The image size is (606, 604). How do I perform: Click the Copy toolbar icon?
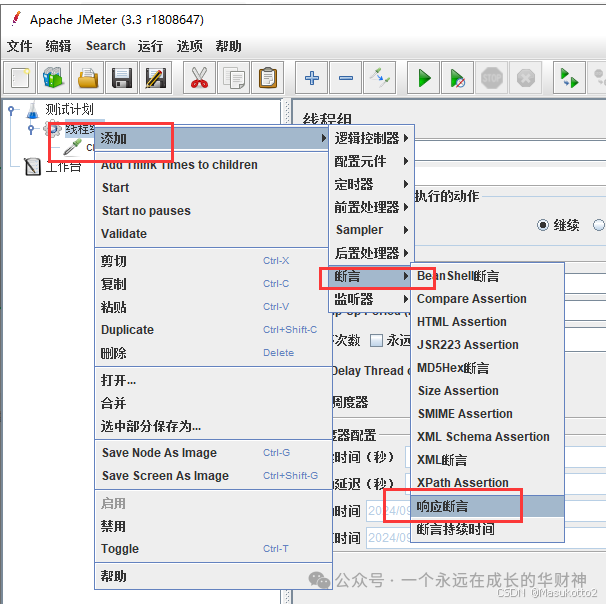pyautogui.click(x=233, y=77)
